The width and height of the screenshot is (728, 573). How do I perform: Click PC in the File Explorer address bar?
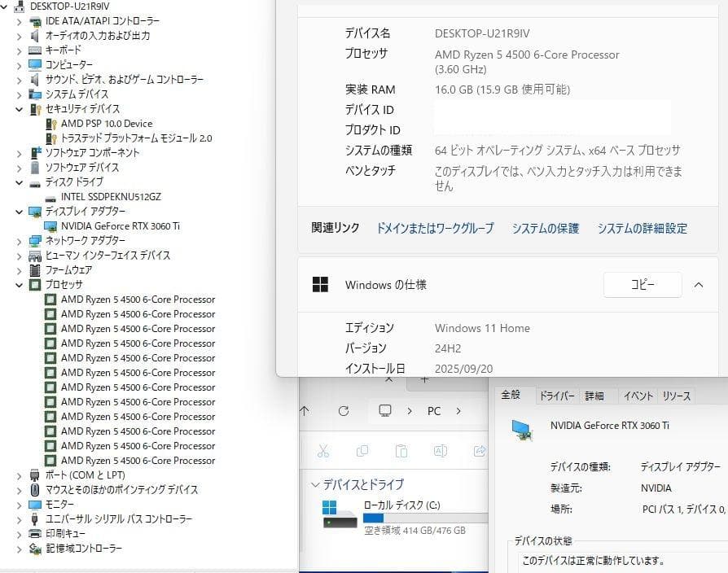pyautogui.click(x=435, y=412)
